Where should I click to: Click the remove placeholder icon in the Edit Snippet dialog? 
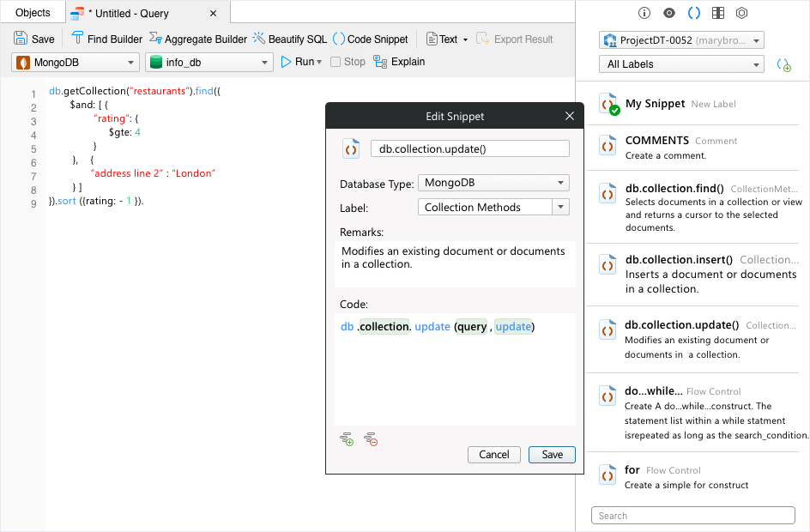click(x=371, y=439)
